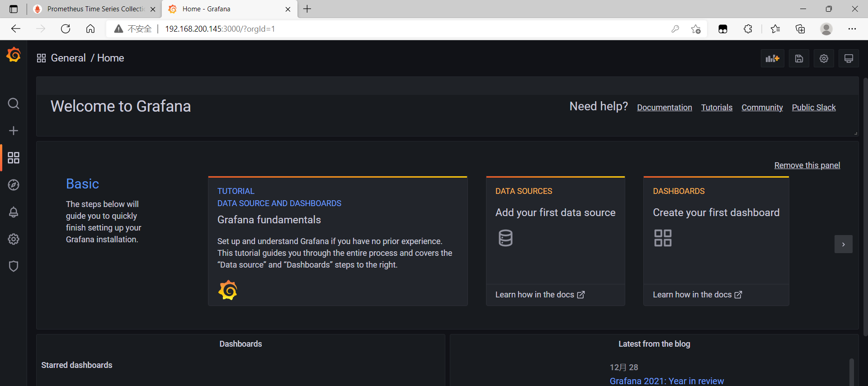Image resolution: width=868 pixels, height=386 pixels.
Task: Open the Configuration gear in sidebar
Action: pos(14,239)
